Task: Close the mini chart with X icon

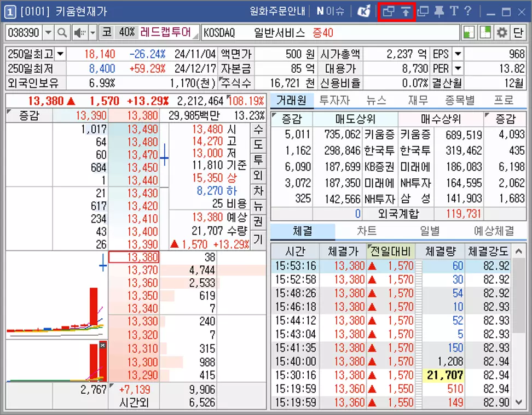Action: point(102,345)
